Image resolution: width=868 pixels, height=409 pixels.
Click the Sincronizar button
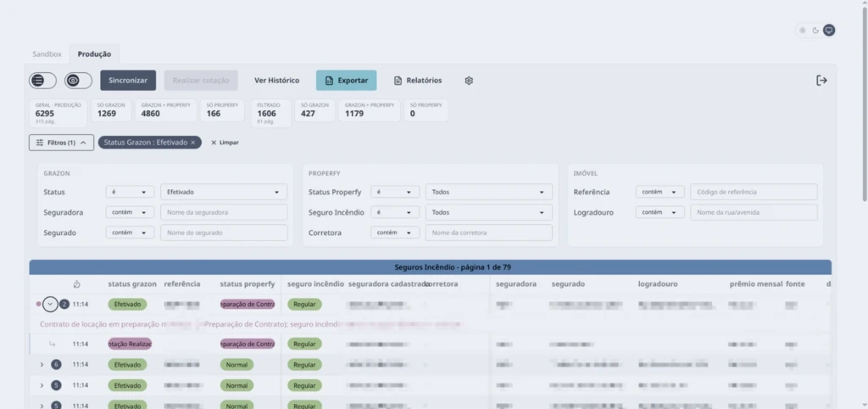pos(128,81)
